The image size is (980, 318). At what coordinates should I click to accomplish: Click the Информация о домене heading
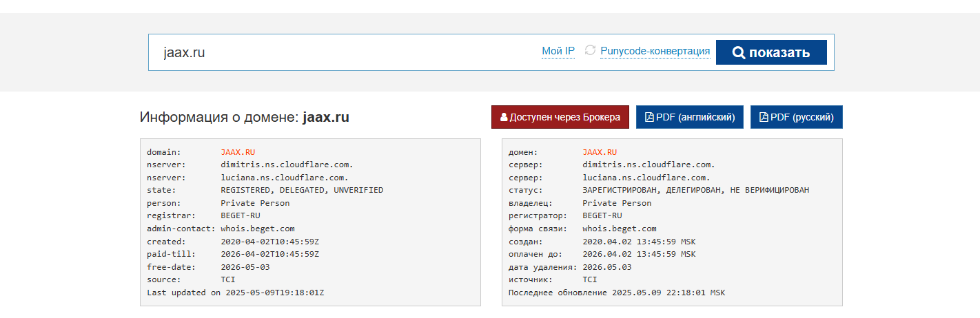click(x=244, y=117)
